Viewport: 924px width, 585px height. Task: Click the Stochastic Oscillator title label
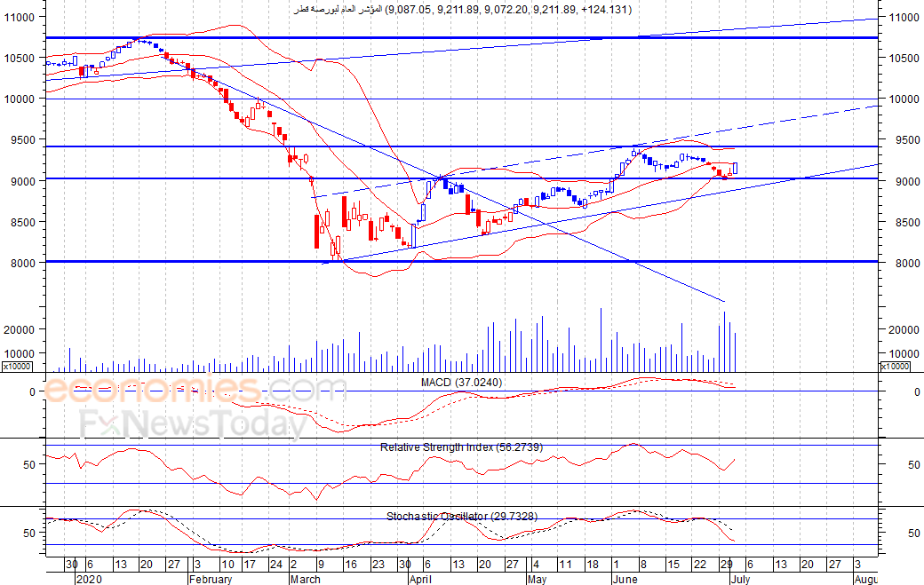tap(461, 516)
